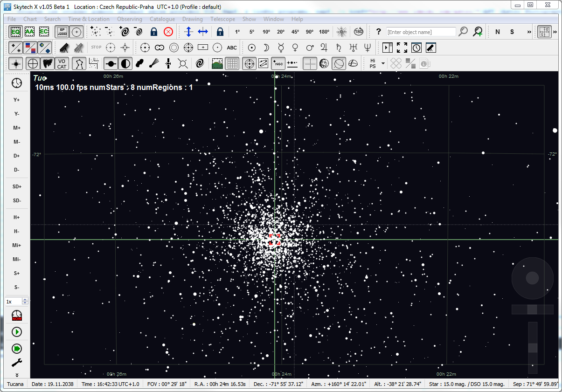Click the Hi PS survey button

click(373, 64)
